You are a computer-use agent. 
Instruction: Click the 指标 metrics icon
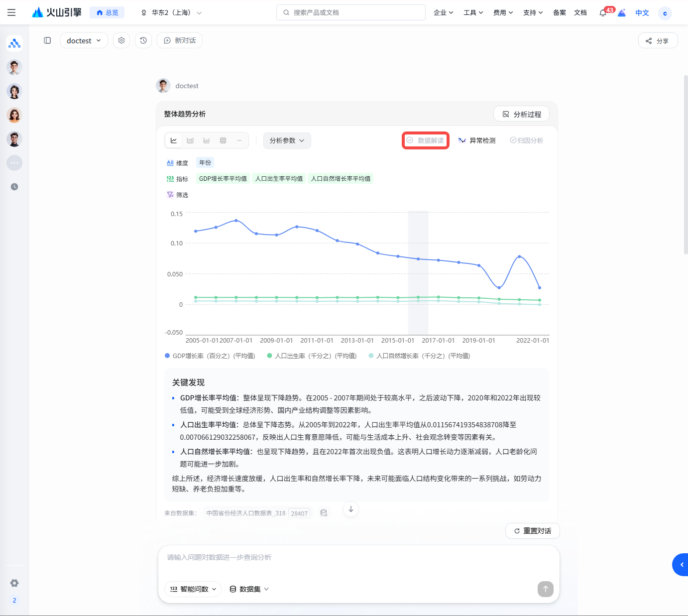click(170, 179)
